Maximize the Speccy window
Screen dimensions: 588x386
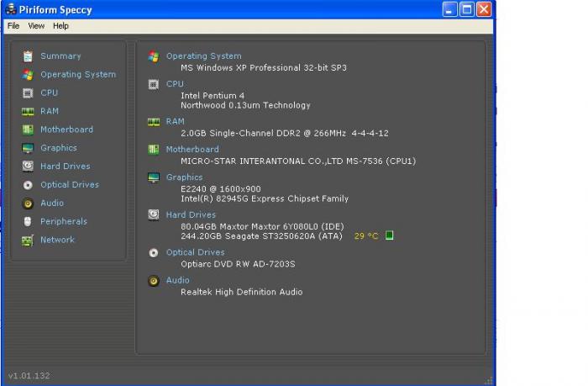[467, 9]
